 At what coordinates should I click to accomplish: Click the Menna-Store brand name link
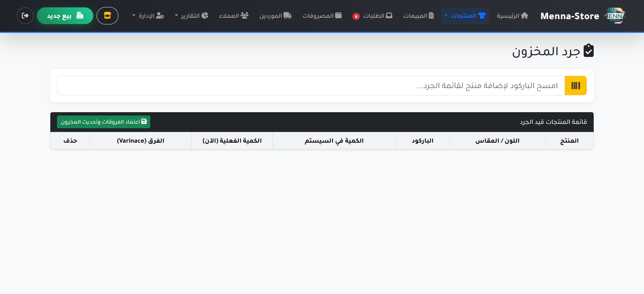[x=570, y=16]
